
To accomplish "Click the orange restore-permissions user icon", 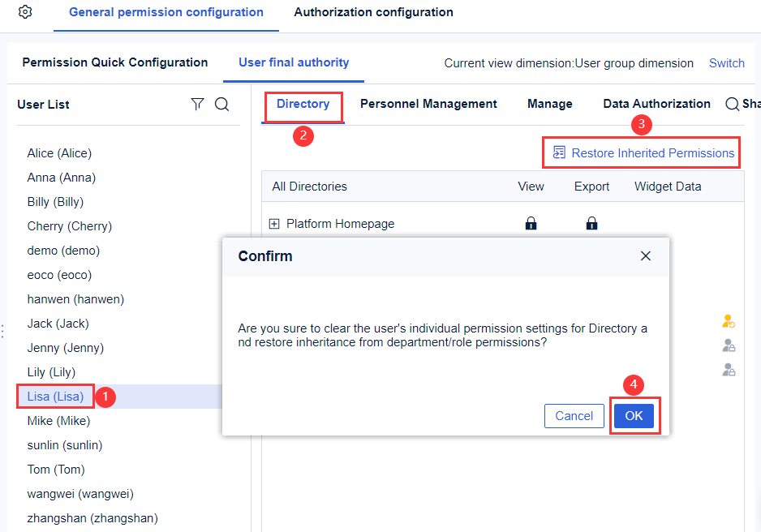I will point(728,321).
